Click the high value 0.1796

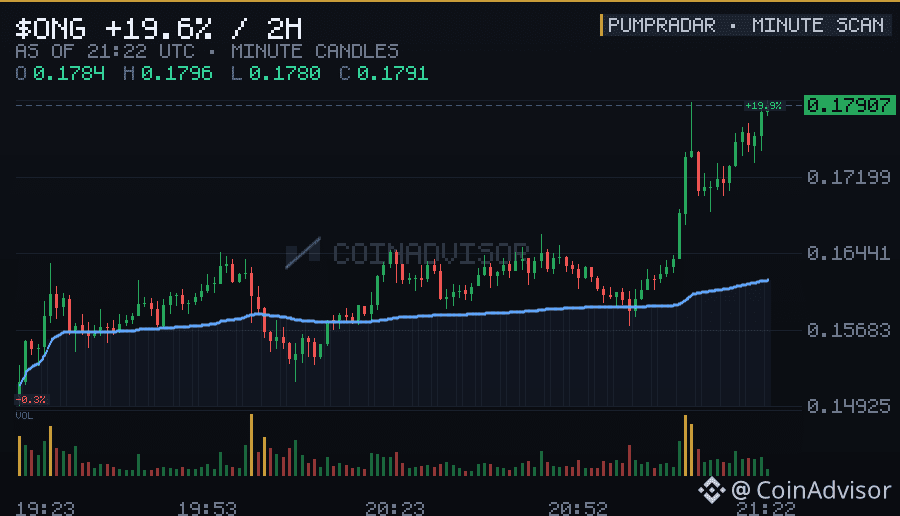point(177,73)
